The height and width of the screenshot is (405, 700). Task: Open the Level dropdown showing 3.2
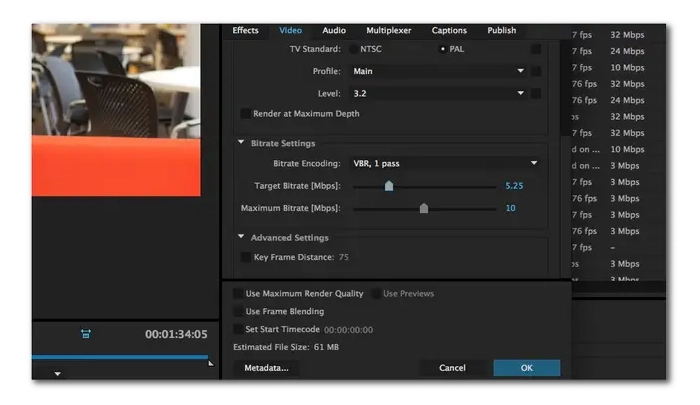click(x=438, y=93)
